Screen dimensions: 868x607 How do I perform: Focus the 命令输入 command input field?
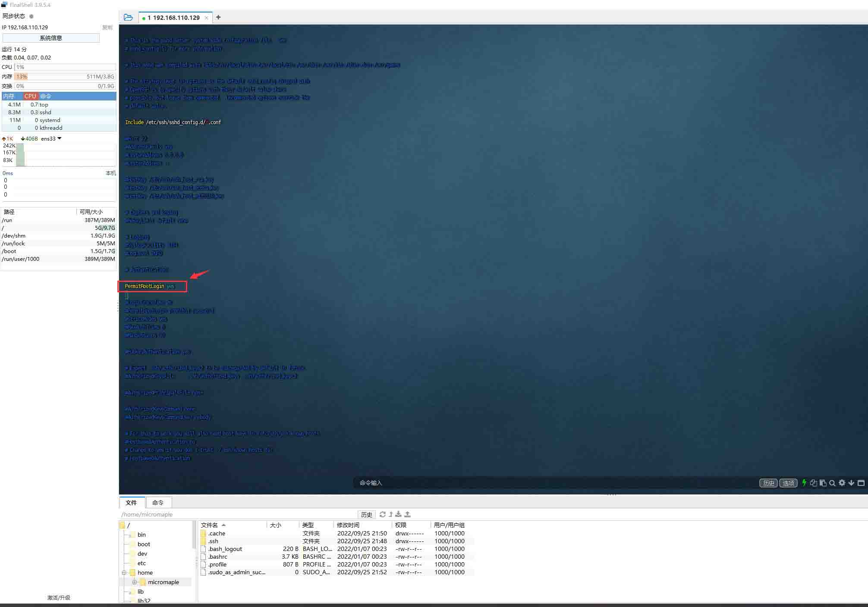pyautogui.click(x=554, y=483)
